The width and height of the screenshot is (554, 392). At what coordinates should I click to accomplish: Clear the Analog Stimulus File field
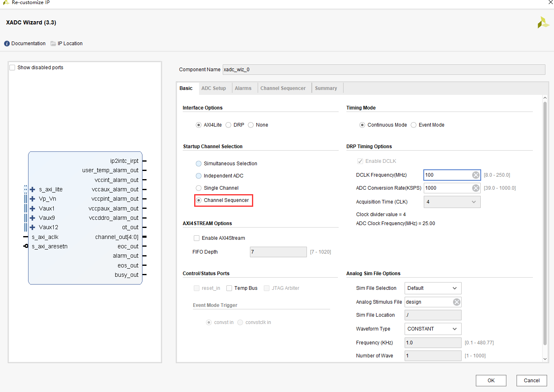pos(457,302)
